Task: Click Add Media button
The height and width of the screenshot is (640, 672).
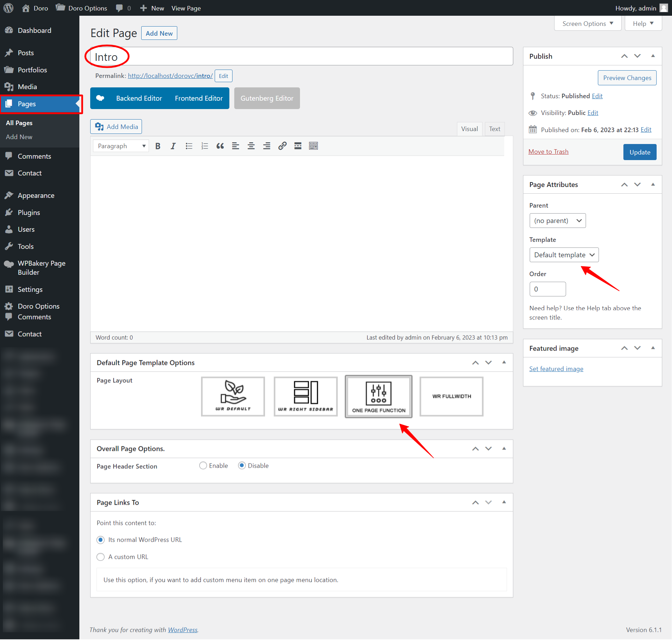Action: [x=116, y=127]
